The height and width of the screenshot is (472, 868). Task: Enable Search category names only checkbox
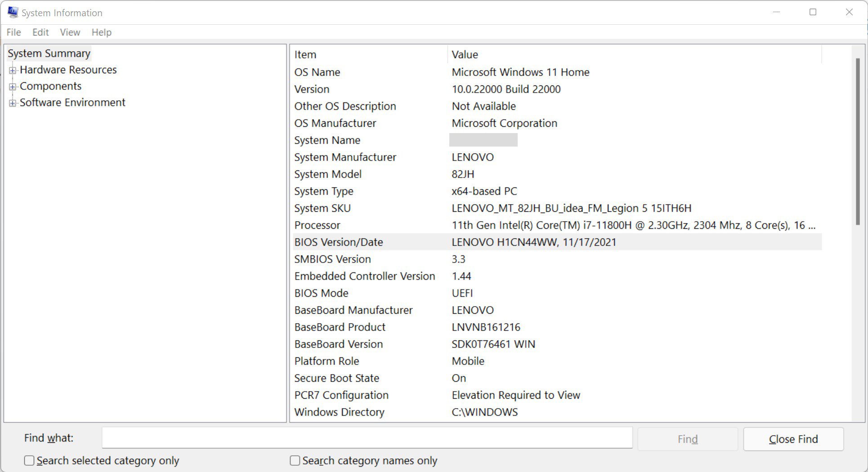pyautogui.click(x=295, y=460)
